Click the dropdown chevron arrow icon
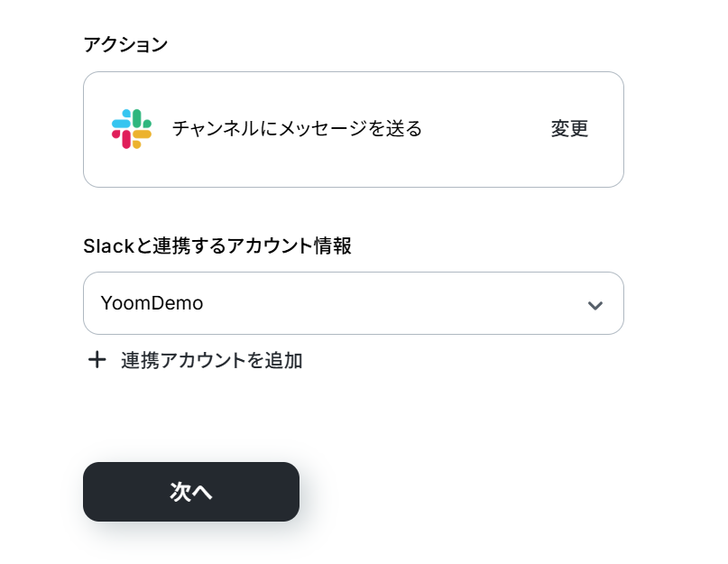The image size is (728, 564). coord(594,305)
